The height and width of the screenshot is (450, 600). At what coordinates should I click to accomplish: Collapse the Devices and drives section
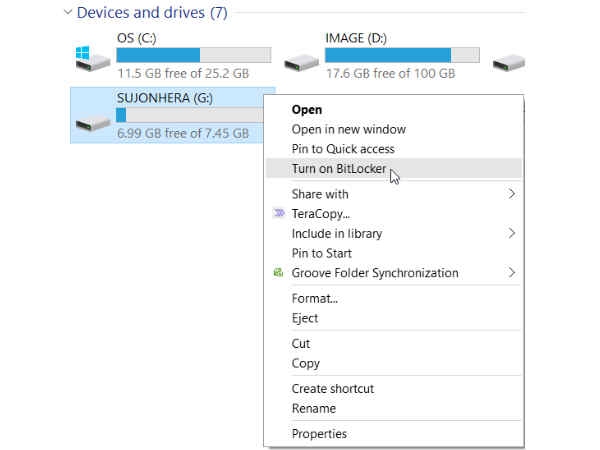click(x=68, y=12)
